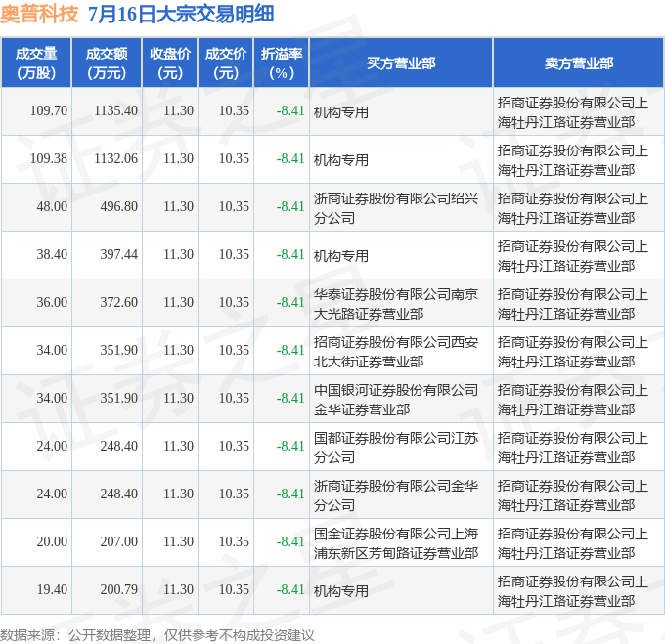
Task: Select the 7月16日大宗交易明细 heading
Action: pos(181,14)
